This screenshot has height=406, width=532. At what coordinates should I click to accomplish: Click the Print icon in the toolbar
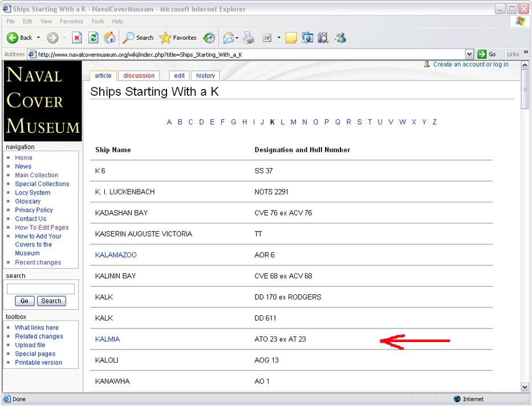(x=249, y=38)
